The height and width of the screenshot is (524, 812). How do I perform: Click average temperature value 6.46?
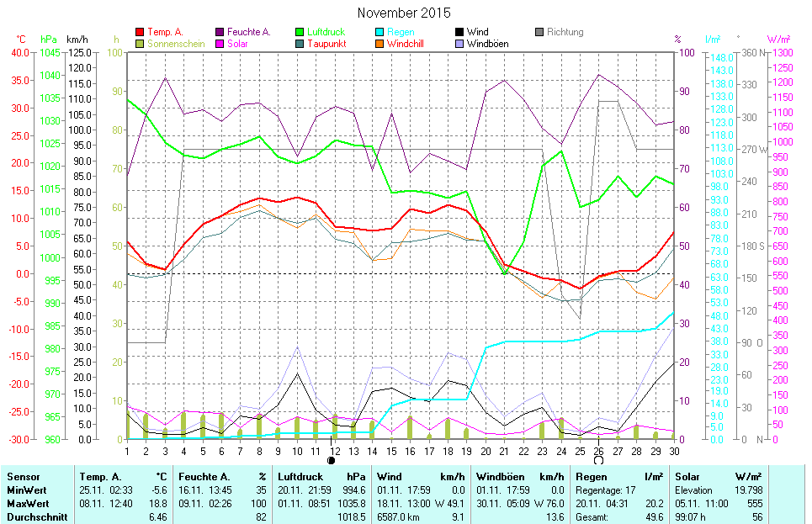click(x=158, y=517)
